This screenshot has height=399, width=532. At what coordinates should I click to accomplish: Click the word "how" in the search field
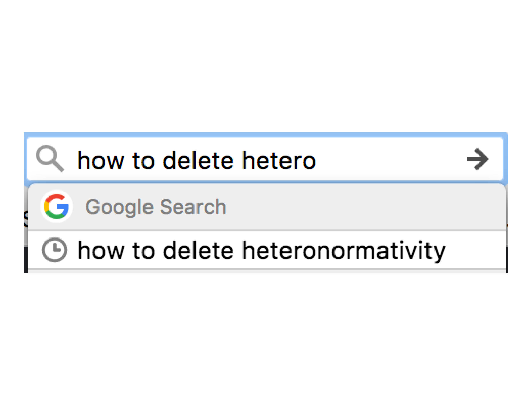coord(101,160)
